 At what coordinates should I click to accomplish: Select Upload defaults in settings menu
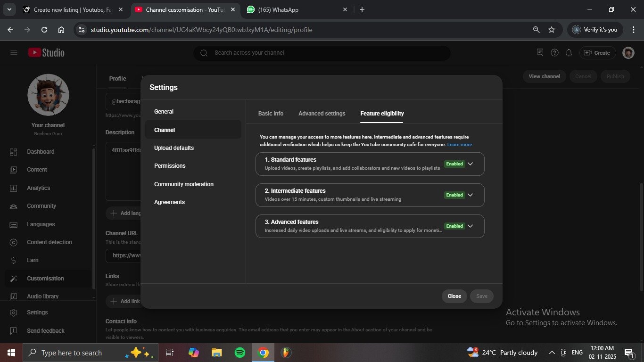(174, 148)
